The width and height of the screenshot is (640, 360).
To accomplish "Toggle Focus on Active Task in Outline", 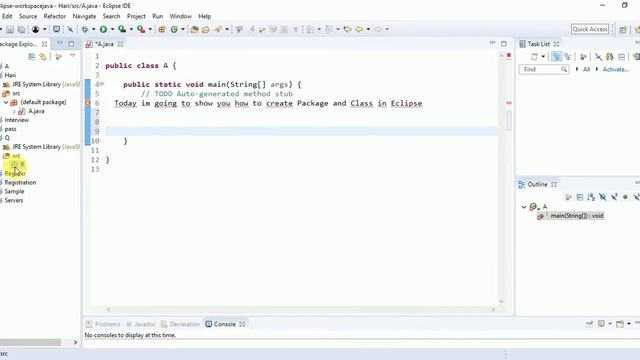I will point(569,197).
